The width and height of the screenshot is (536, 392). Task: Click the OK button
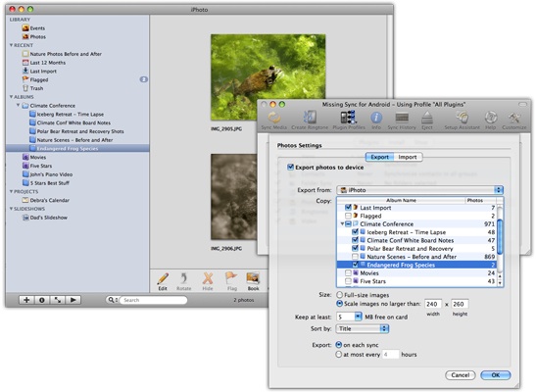point(495,375)
